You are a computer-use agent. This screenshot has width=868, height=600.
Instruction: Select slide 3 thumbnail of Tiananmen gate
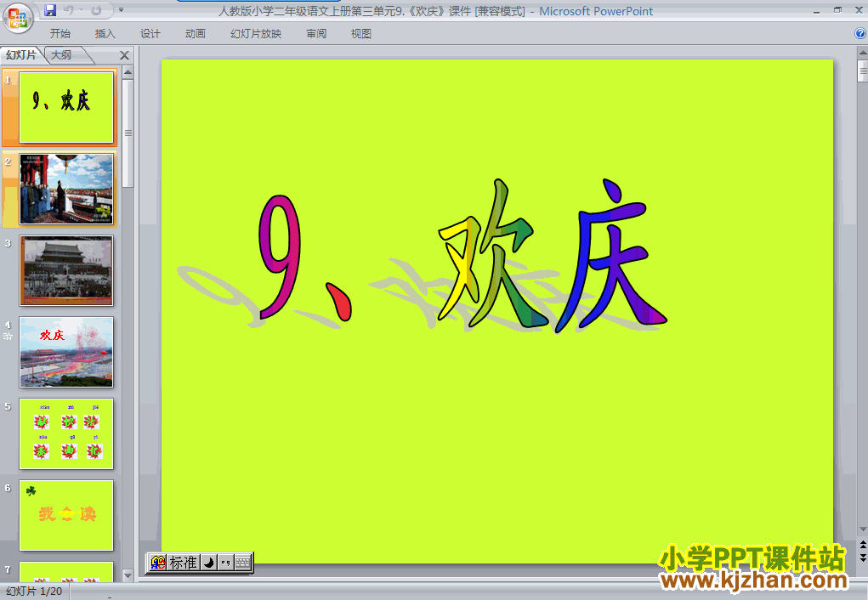tap(66, 270)
